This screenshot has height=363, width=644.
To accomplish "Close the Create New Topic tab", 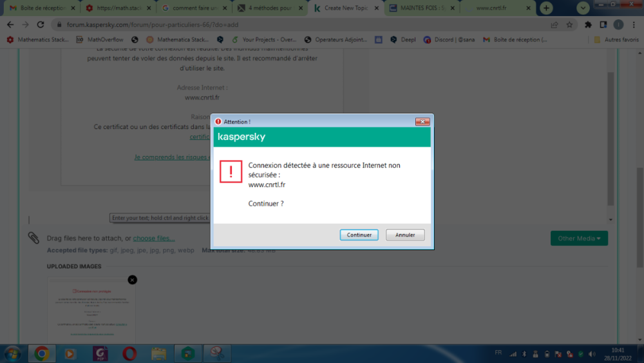I will tap(376, 8).
